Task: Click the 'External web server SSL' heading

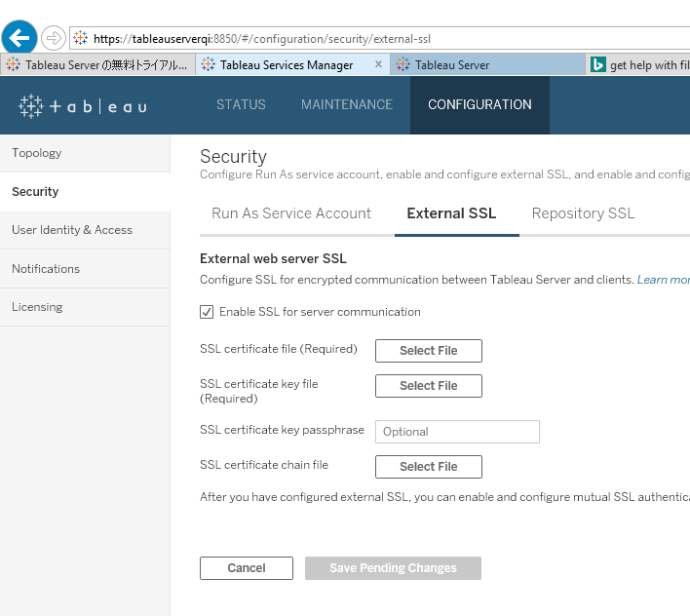Action: 273,258
